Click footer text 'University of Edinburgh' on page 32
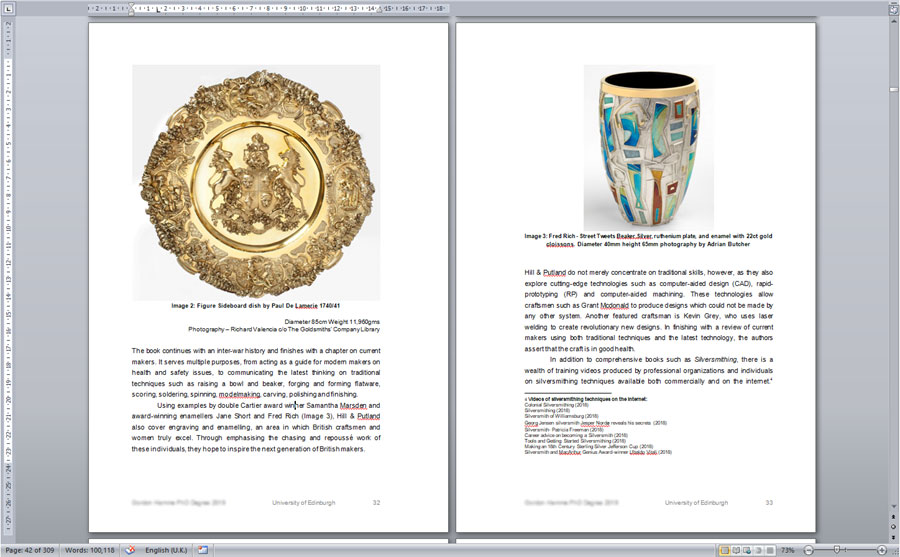900x557 pixels. tap(304, 502)
